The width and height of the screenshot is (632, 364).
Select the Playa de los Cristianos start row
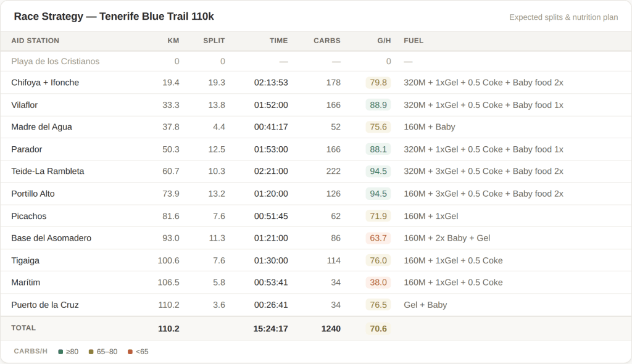[x=56, y=62]
